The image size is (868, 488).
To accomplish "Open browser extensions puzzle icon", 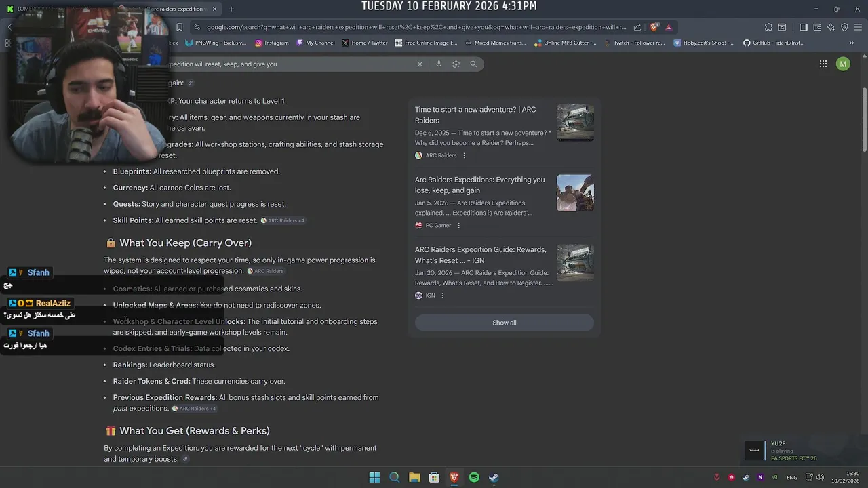I will tap(768, 27).
